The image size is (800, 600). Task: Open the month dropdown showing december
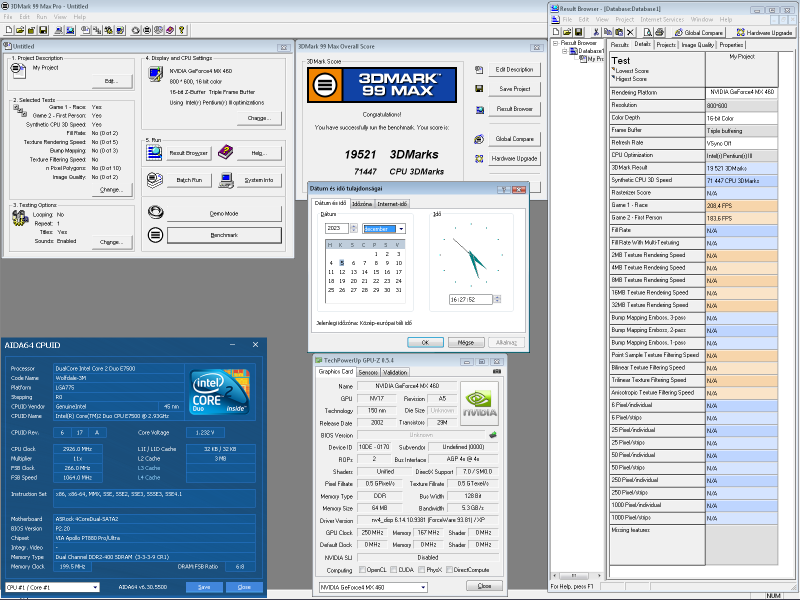pyautogui.click(x=401, y=229)
